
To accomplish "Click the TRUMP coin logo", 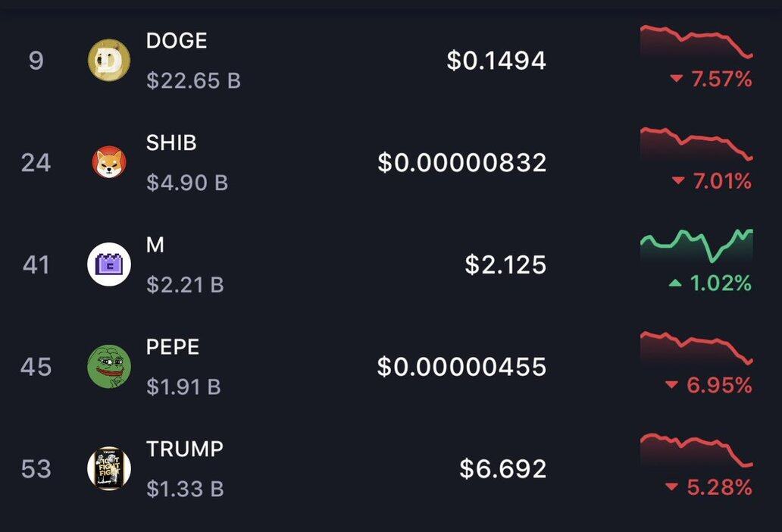I will click(x=109, y=468).
